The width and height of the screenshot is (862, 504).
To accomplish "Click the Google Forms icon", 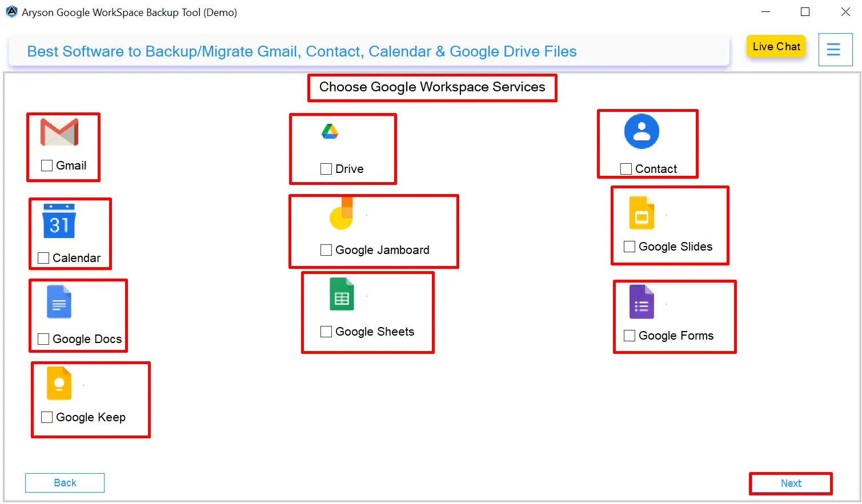I will point(640,302).
